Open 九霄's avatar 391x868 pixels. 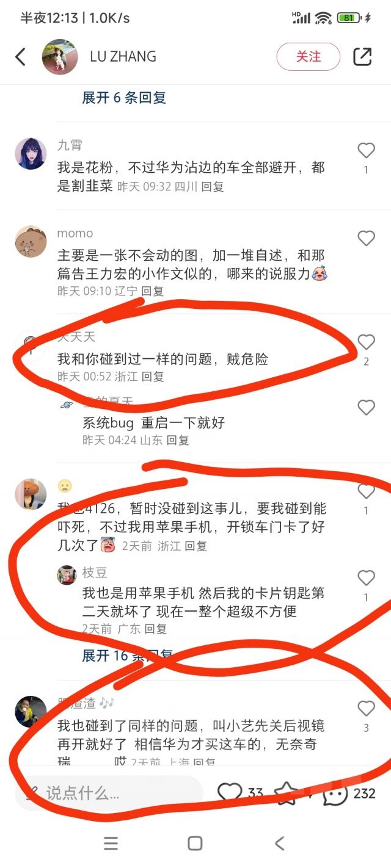coord(31,153)
